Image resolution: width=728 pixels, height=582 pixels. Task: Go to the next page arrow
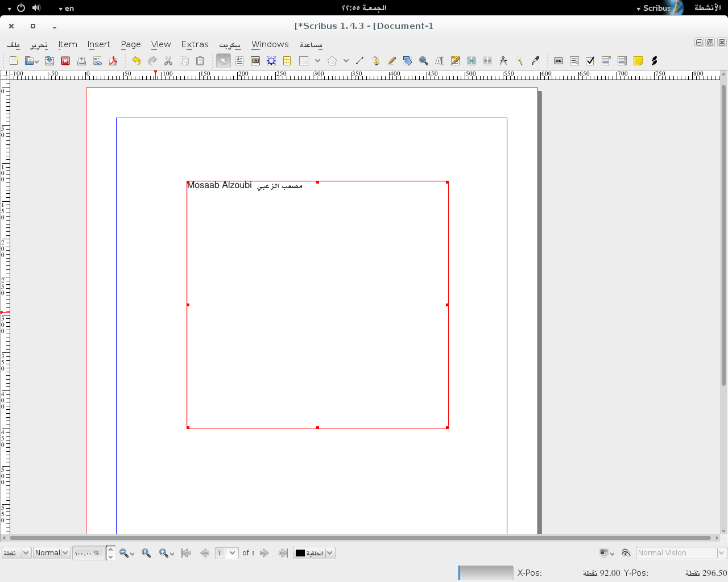[264, 553]
